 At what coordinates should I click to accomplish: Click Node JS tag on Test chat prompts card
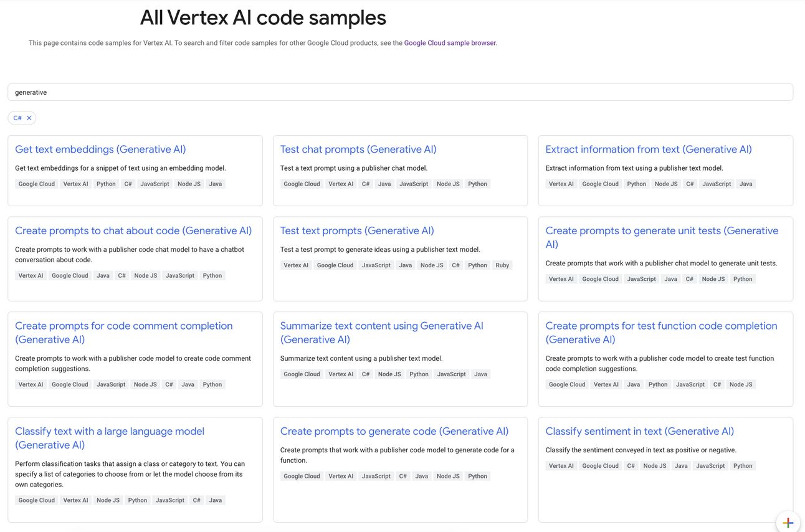[448, 184]
